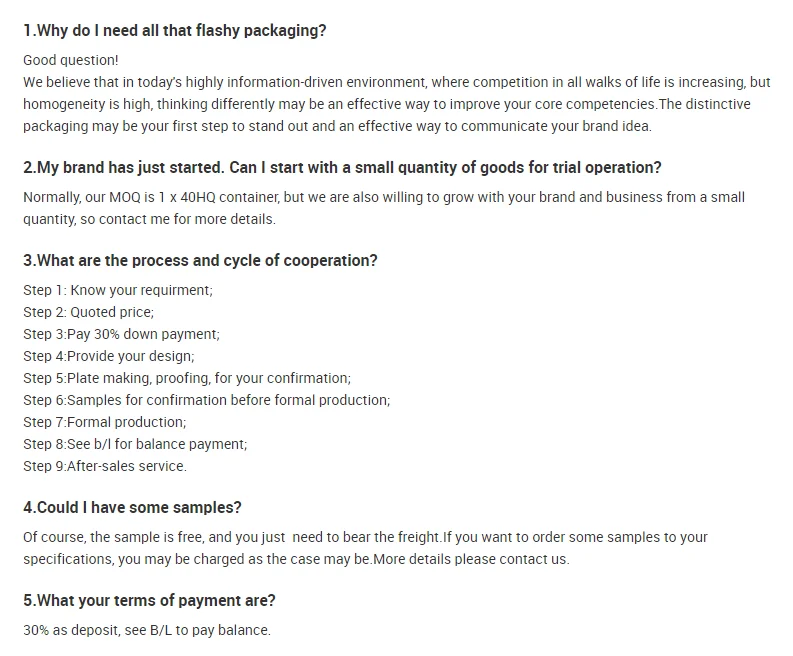Select the 'Could I have some samples?' heading
This screenshot has width=793, height=656.
[x=132, y=507]
